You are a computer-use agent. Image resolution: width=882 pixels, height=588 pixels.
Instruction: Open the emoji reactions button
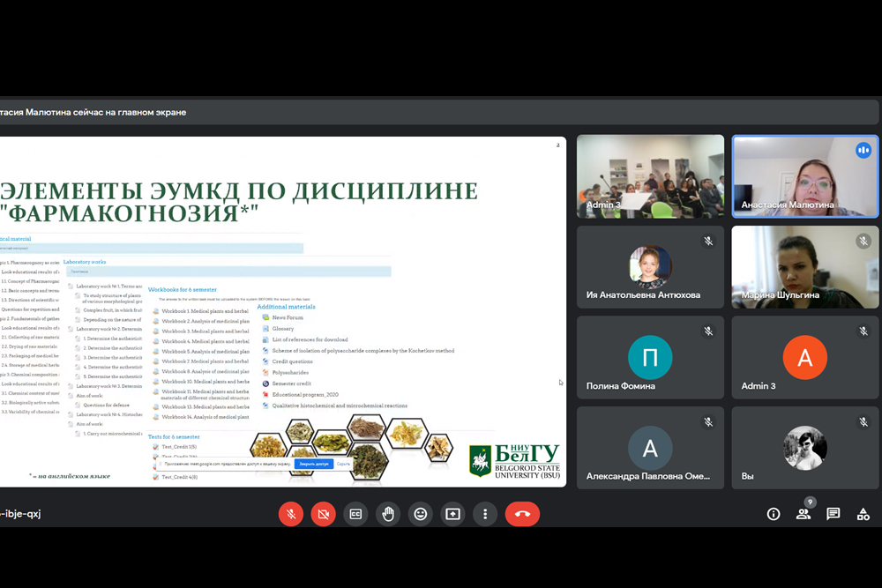pos(420,514)
